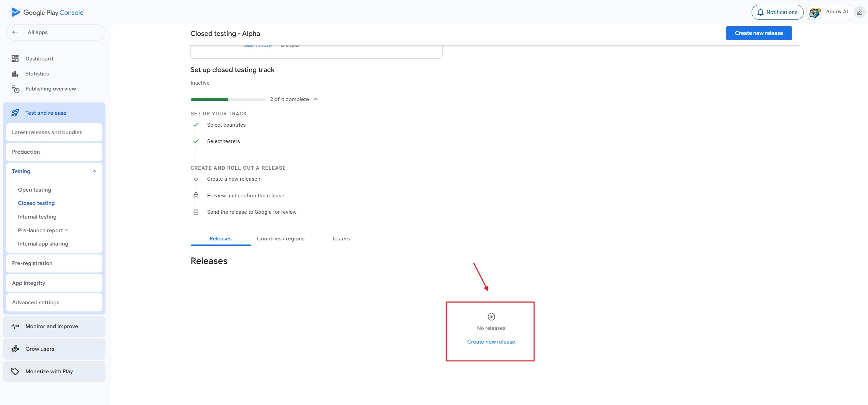The image size is (868, 405).
Task: Click the Grow users chart icon
Action: point(15,349)
